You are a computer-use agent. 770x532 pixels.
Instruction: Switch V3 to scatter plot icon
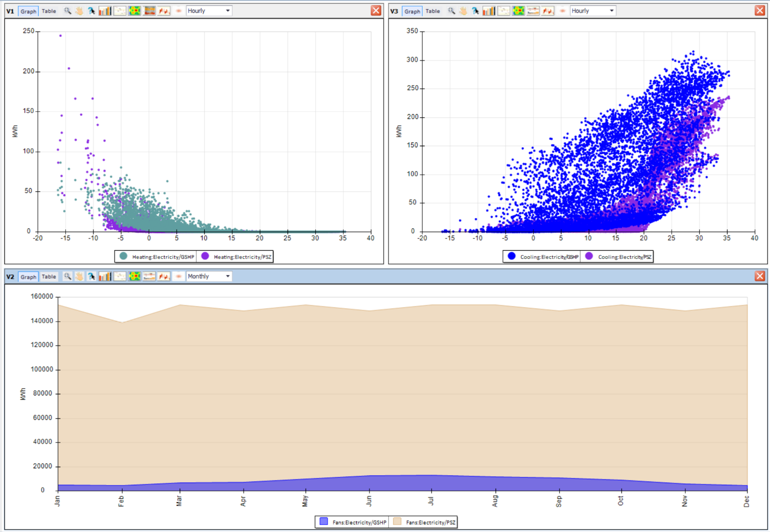pyautogui.click(x=504, y=11)
